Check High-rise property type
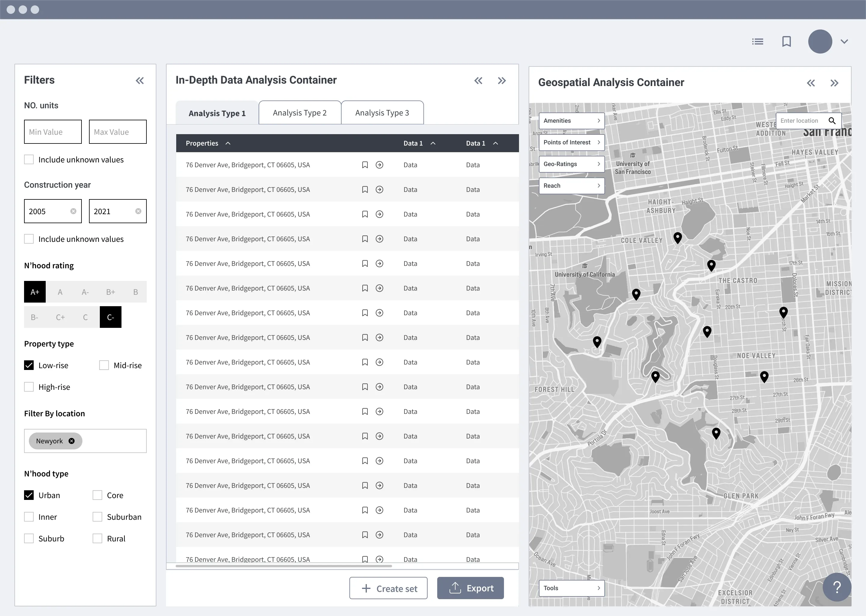Viewport: 866px width, 616px height. 29,387
